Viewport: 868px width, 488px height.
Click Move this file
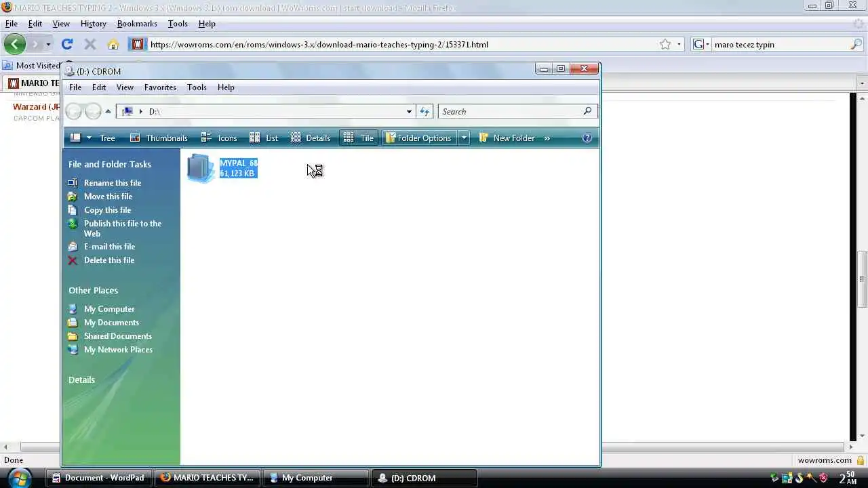[x=108, y=197]
